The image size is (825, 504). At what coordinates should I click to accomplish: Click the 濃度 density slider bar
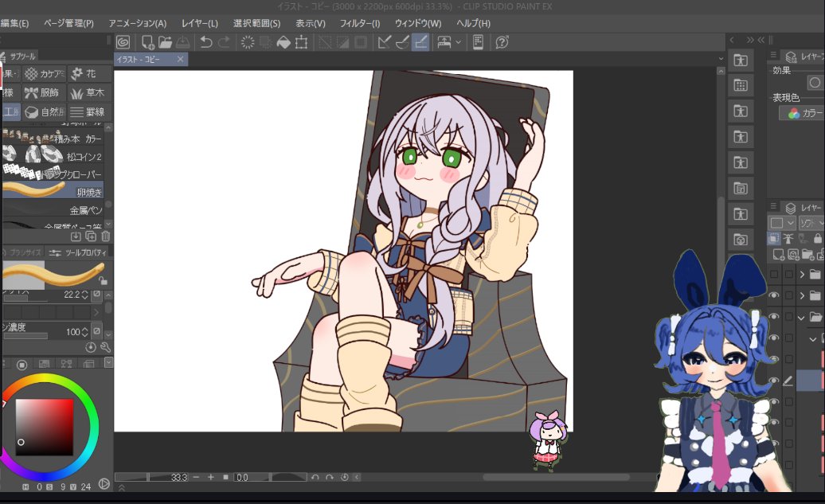tap(25, 336)
